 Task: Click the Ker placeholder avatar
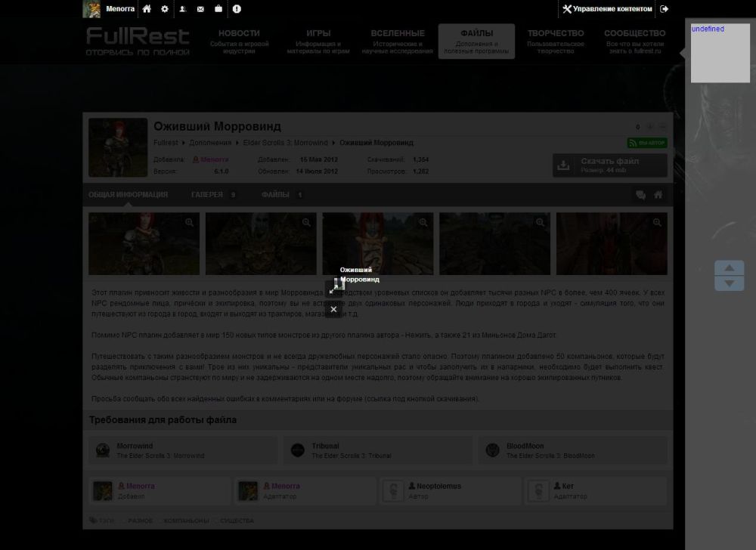click(538, 491)
